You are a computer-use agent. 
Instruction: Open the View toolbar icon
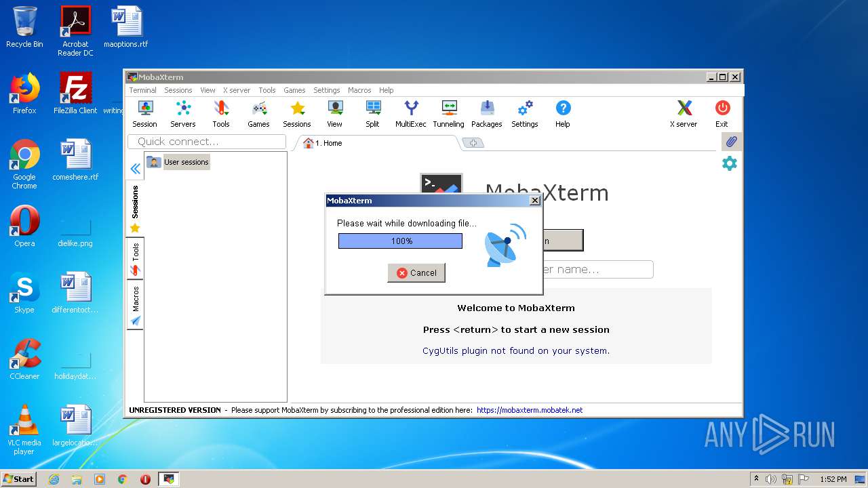335,114
